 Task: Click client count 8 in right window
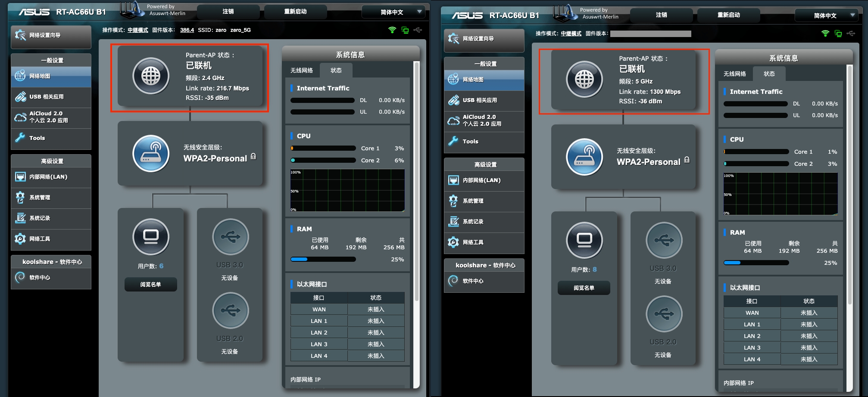coord(595,270)
